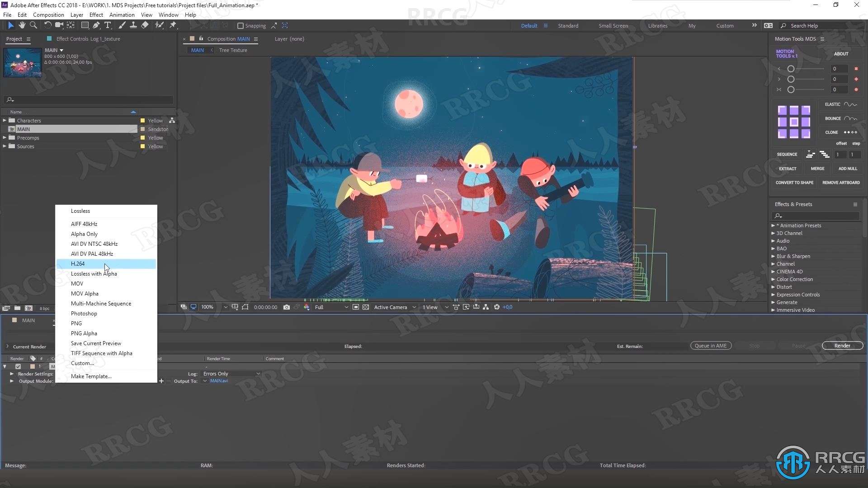The width and height of the screenshot is (868, 488).
Task: Select the Clone Stamp tool
Action: 133,25
